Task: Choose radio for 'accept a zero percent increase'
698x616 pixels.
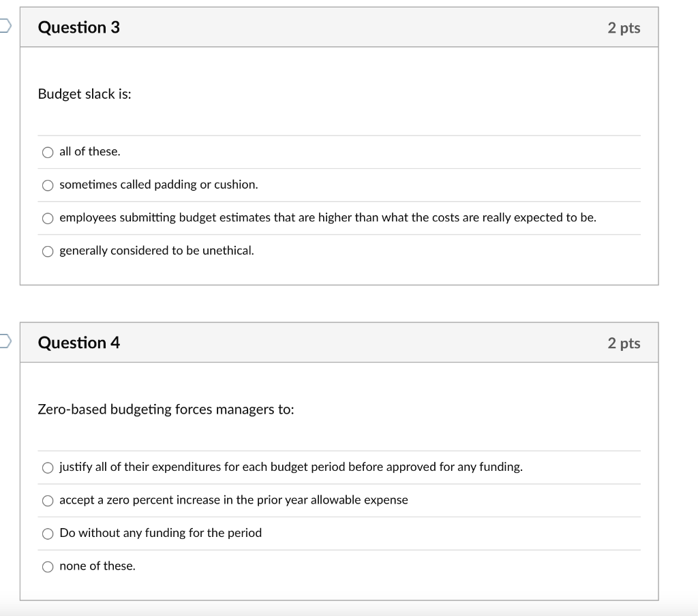Action: [48, 500]
